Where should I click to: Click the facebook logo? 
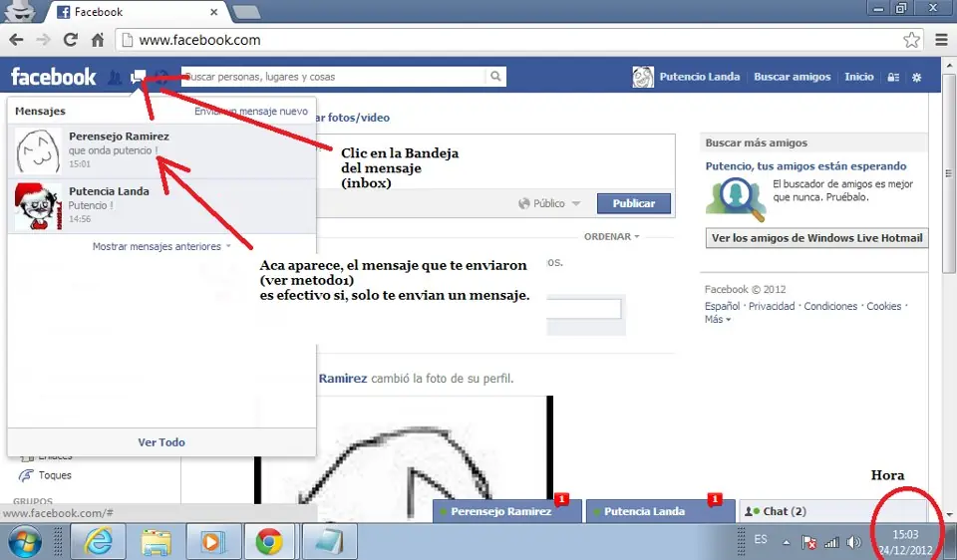click(53, 77)
